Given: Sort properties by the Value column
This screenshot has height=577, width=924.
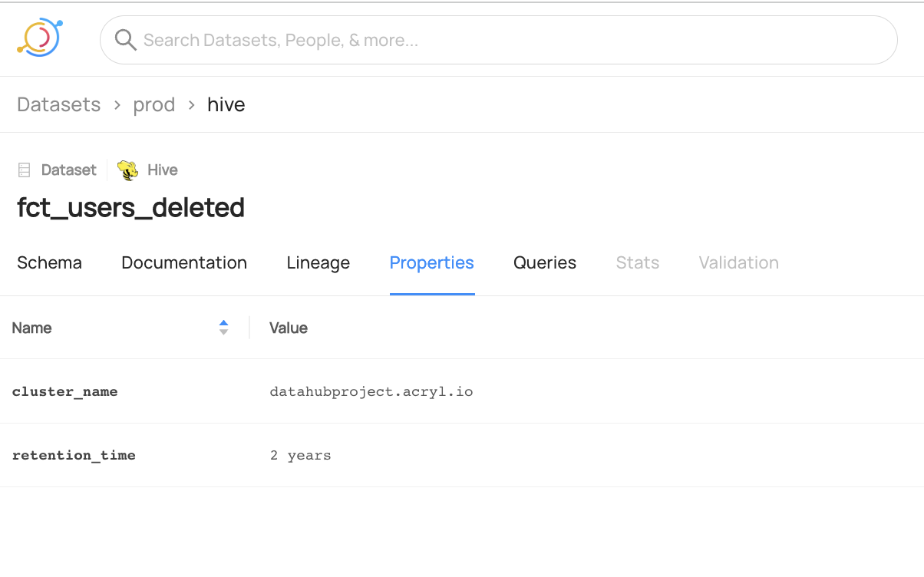Looking at the screenshot, I should [289, 328].
